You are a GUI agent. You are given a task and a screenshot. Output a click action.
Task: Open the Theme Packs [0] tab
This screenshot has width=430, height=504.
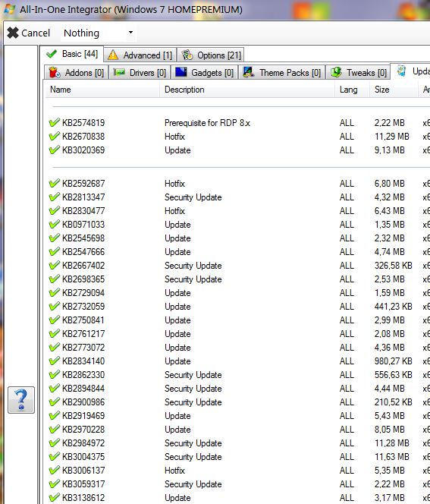[x=282, y=73]
